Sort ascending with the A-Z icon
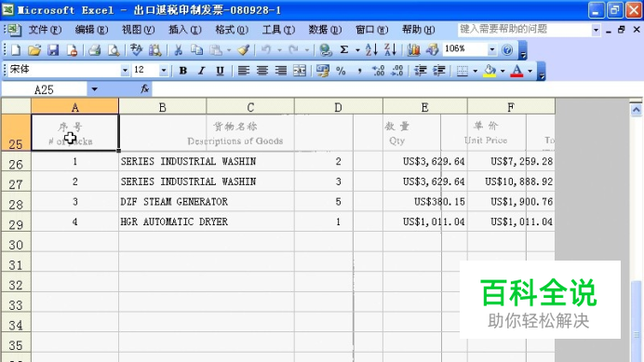Screen dimensions: 644x362 click(x=371, y=50)
